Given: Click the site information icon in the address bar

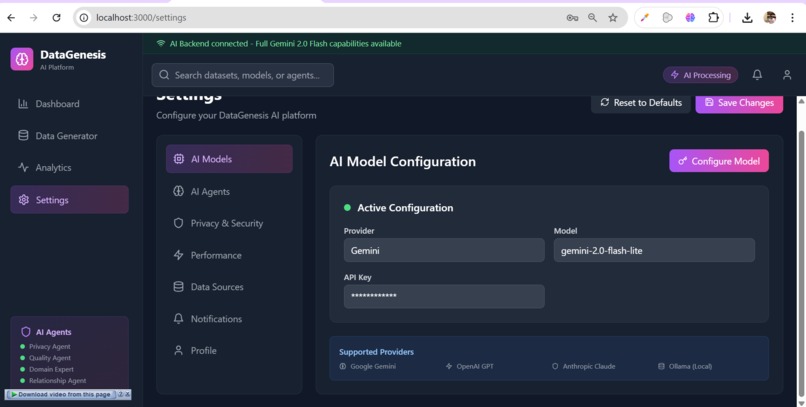Looking at the screenshot, I should [83, 17].
